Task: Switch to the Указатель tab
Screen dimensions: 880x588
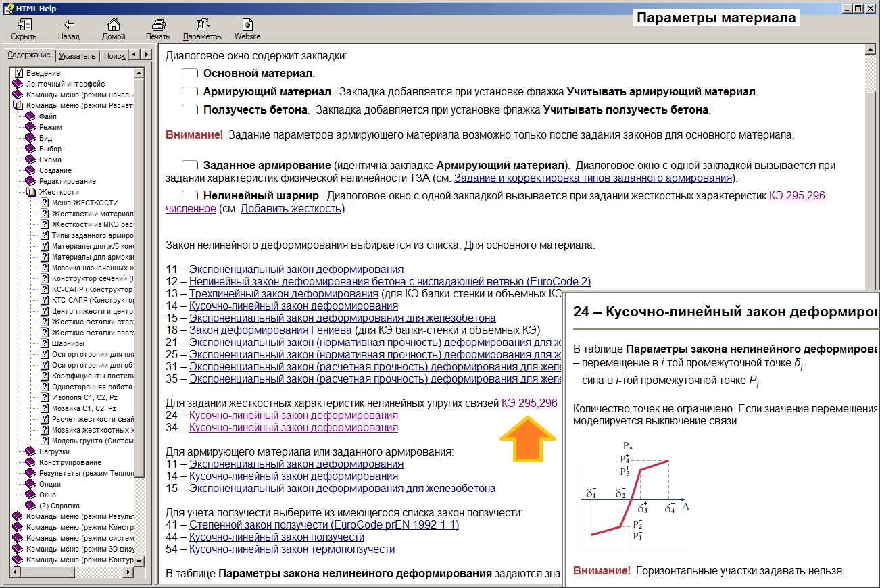Action: [x=76, y=56]
